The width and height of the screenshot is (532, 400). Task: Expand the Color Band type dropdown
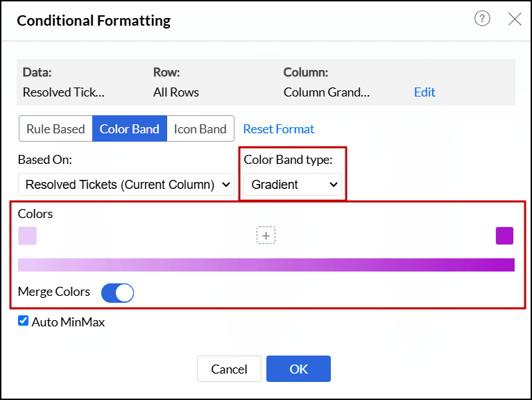coord(294,185)
